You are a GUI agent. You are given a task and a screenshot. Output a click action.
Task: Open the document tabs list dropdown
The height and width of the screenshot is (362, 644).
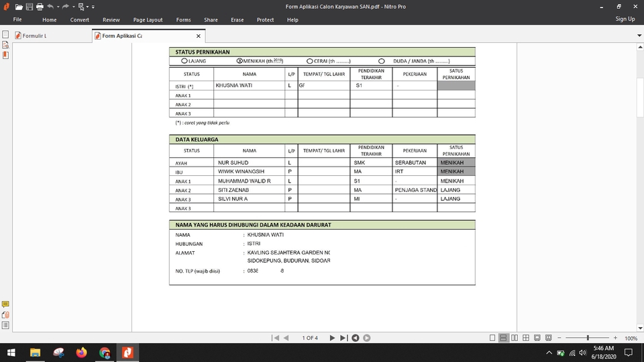639,36
